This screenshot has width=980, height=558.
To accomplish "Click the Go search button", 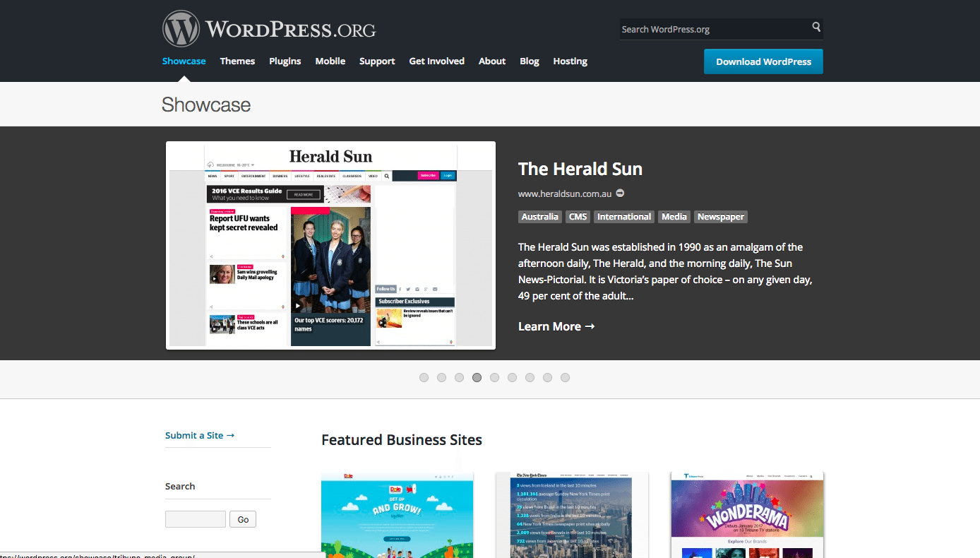I will pos(242,518).
